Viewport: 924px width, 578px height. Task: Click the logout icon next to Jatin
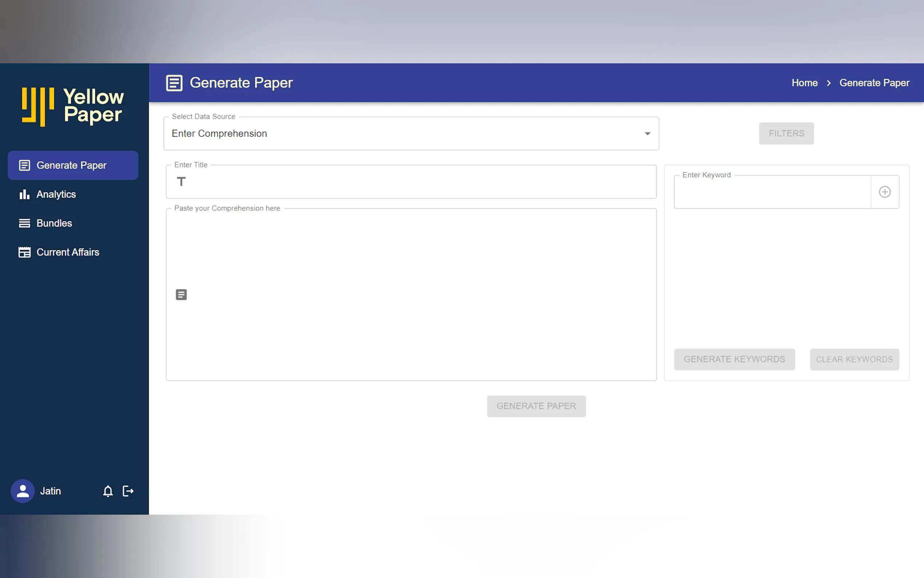tap(128, 491)
